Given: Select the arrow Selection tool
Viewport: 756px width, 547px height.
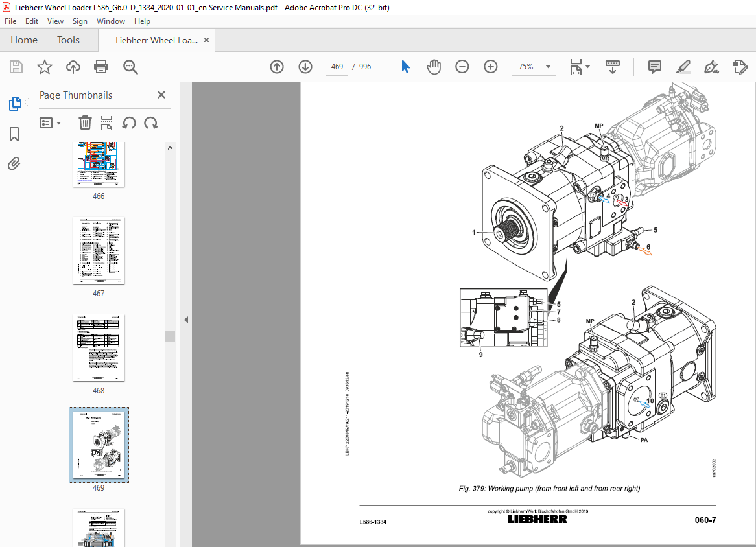Looking at the screenshot, I should point(405,67).
